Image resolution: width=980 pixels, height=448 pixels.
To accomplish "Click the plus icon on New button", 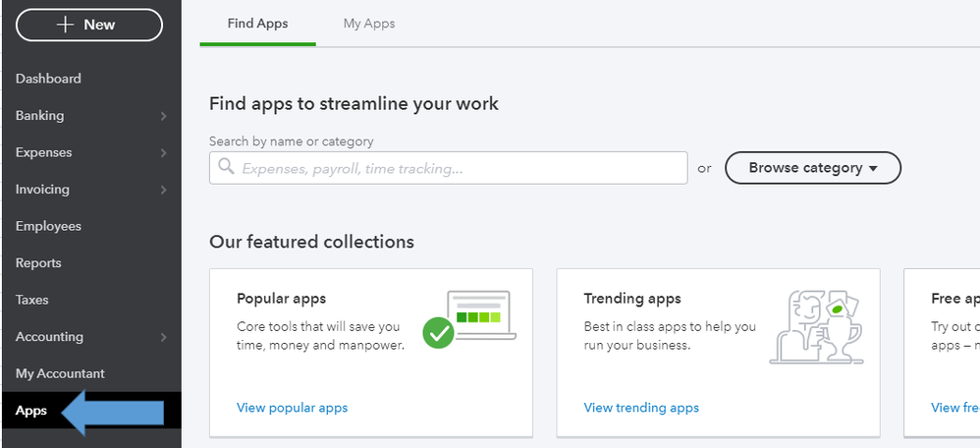I will (x=67, y=25).
